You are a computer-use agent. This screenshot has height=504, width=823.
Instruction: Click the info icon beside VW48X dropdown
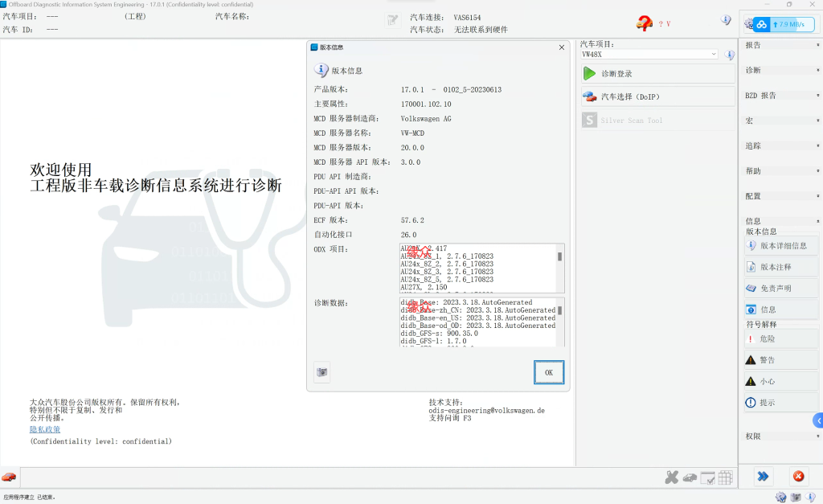coord(730,55)
